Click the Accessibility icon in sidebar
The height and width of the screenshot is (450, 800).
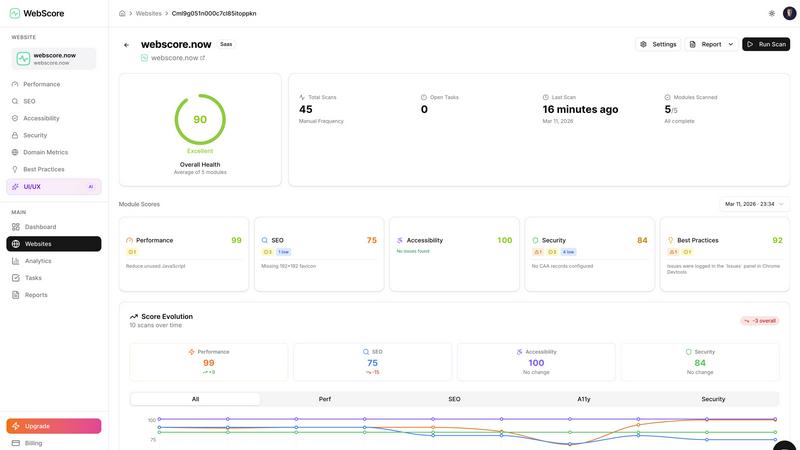pyautogui.click(x=15, y=118)
